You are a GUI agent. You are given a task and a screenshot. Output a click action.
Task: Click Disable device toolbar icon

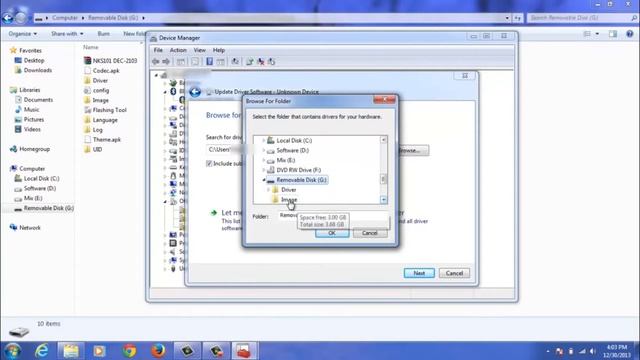[x=271, y=62]
